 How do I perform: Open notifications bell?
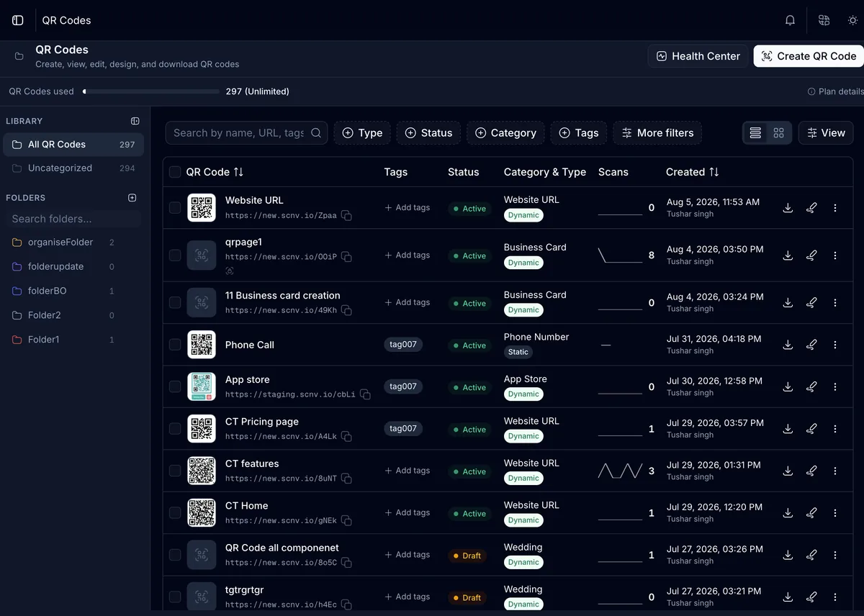click(x=790, y=20)
